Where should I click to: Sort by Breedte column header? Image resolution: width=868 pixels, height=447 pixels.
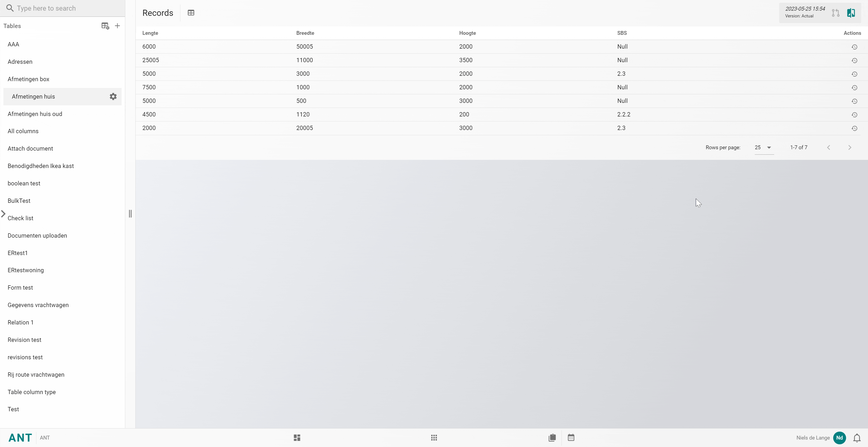(x=305, y=33)
